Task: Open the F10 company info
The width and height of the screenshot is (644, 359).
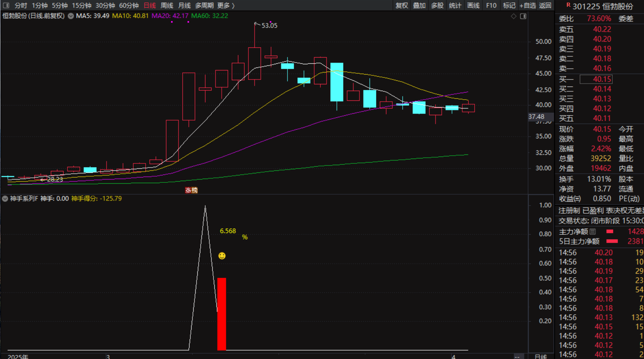Action: point(491,5)
